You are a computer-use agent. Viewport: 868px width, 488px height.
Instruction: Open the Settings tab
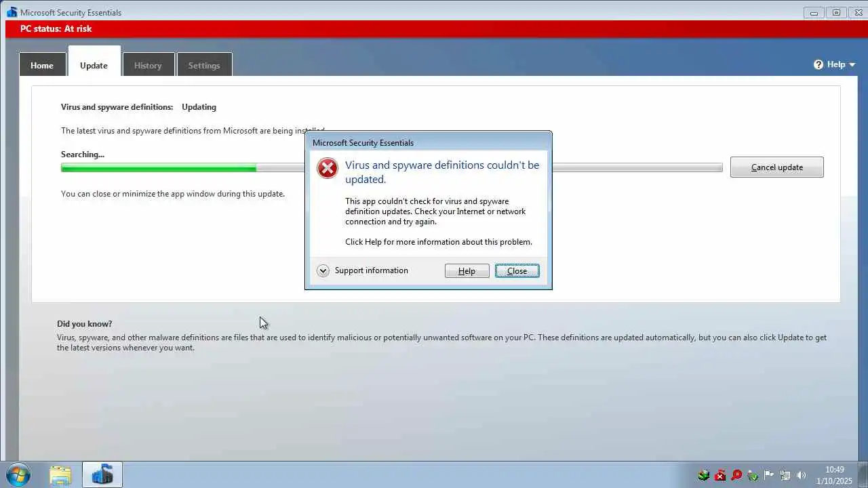click(204, 65)
